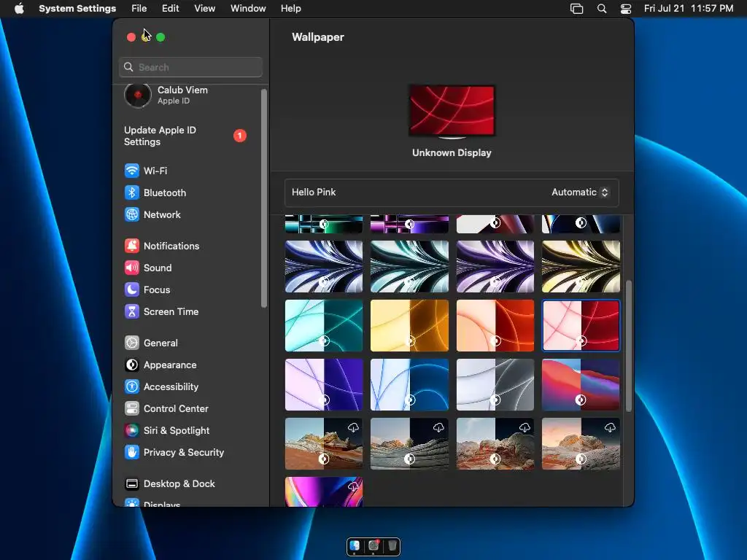Screen dimensions: 747x560
Task: Click the red notification badge on Update Apple ID
Action: pos(239,136)
